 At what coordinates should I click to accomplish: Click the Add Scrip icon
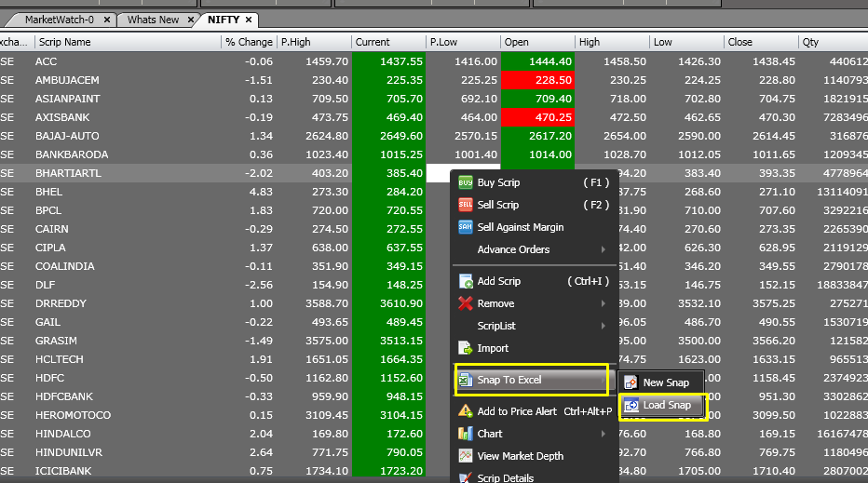[x=466, y=281]
